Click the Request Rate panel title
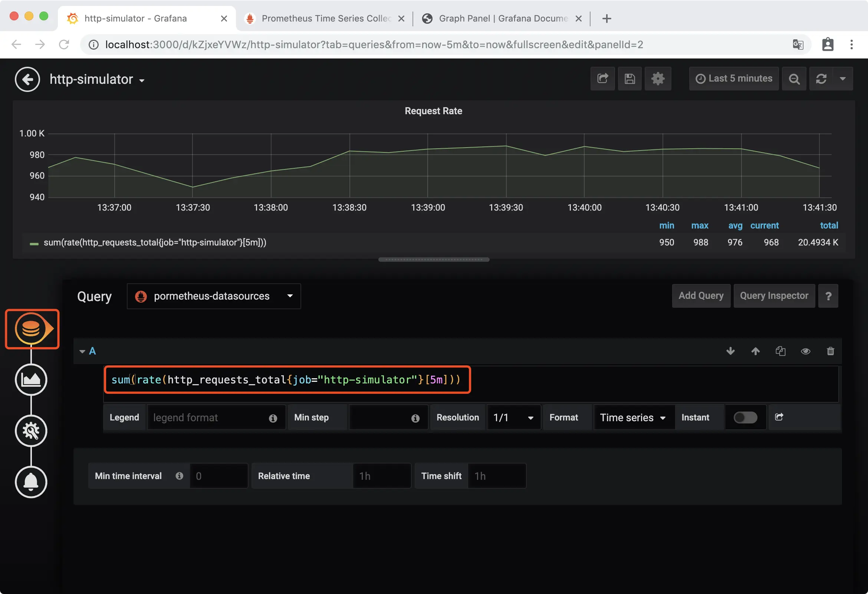 433,111
